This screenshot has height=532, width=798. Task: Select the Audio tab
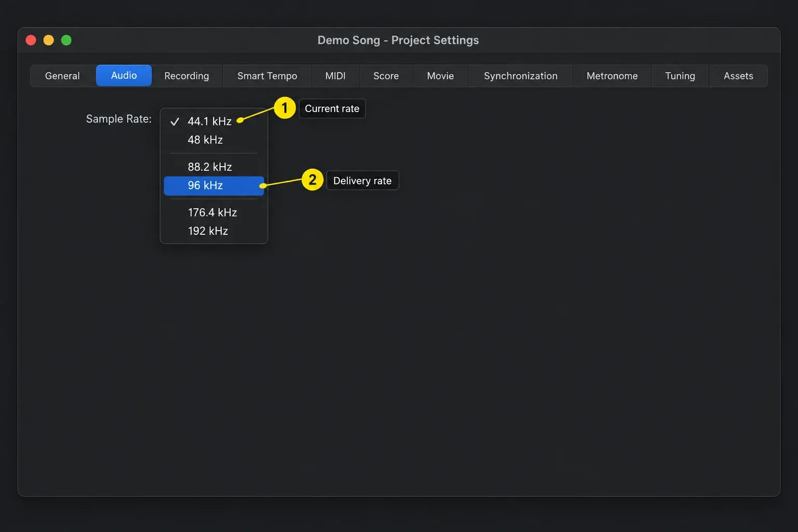[x=124, y=75]
